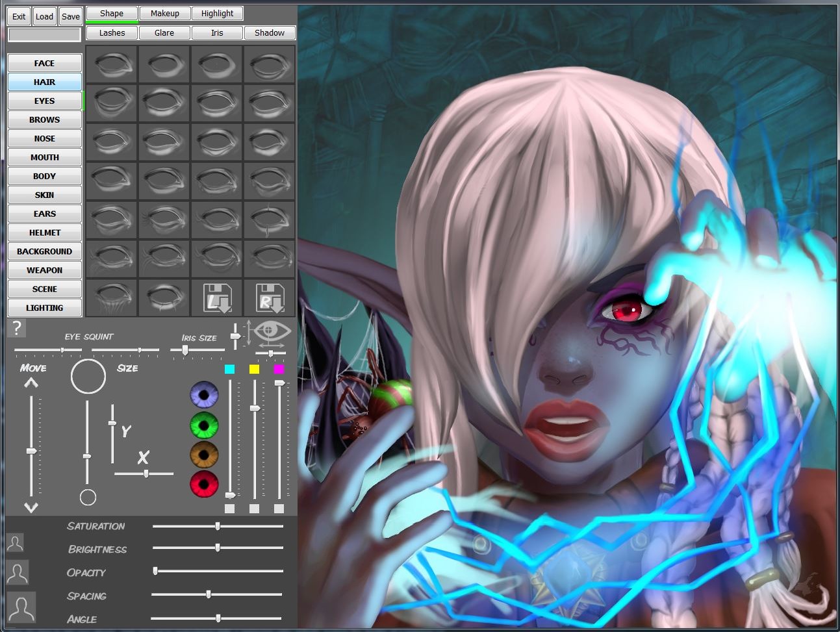
Task: Switch to the Lashes tab
Action: (x=111, y=32)
